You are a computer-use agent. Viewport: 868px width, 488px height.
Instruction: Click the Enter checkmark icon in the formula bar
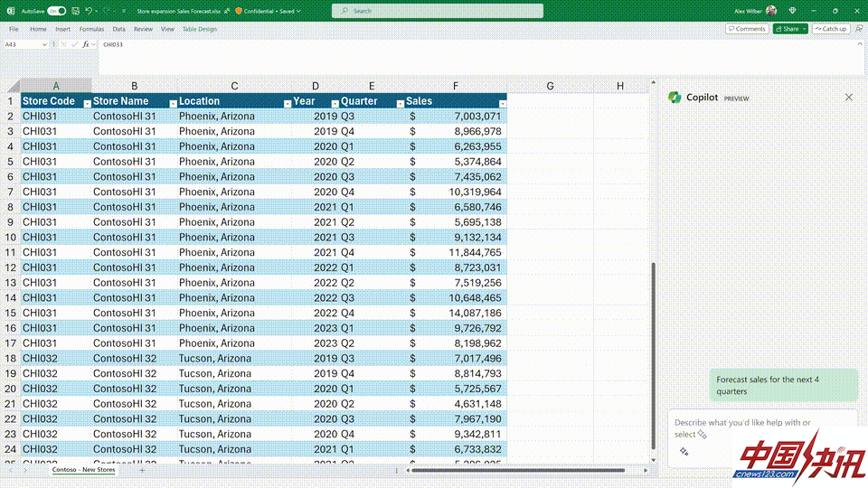[x=75, y=44]
